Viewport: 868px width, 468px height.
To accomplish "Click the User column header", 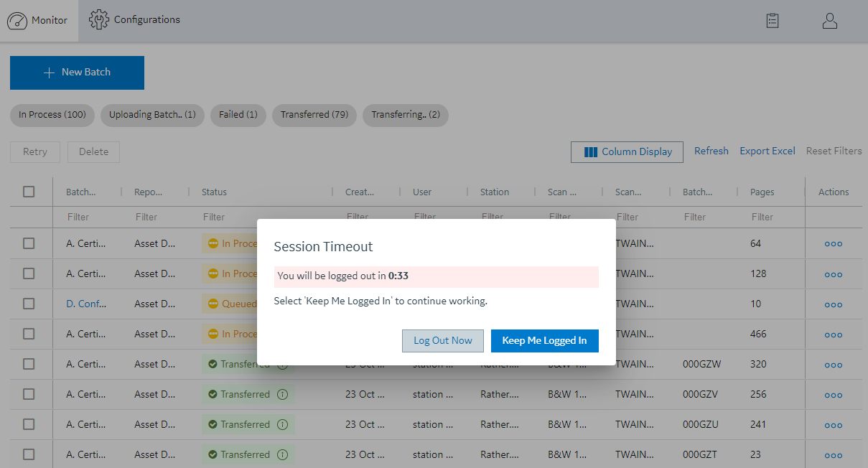I will coord(422,192).
